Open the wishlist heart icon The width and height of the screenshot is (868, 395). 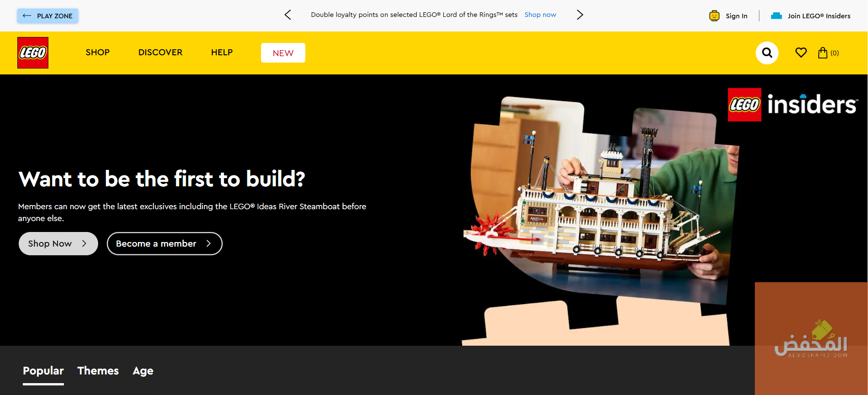click(x=801, y=53)
